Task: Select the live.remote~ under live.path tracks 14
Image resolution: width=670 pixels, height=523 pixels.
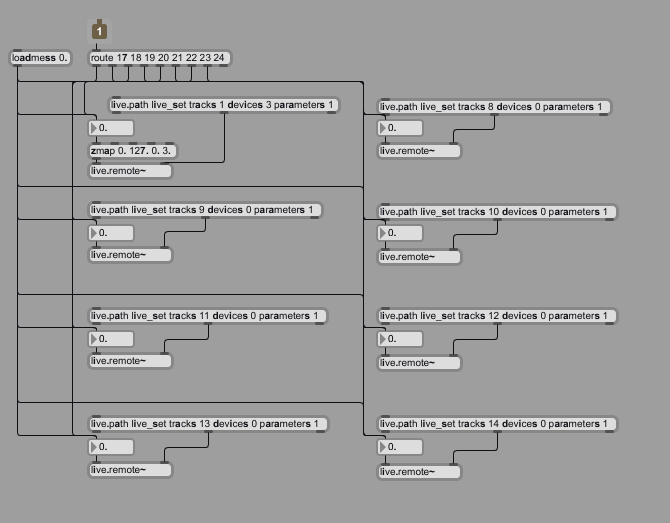Action: pyautogui.click(x=419, y=471)
